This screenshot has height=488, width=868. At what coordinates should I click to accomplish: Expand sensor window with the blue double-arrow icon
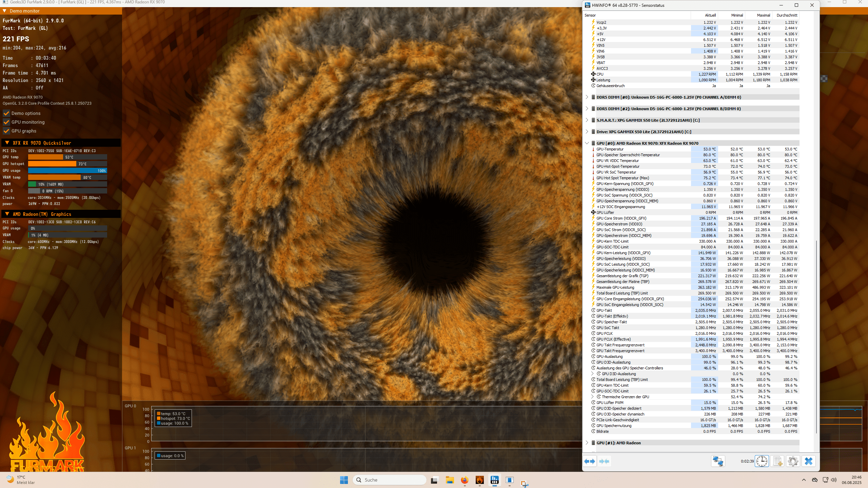590,461
